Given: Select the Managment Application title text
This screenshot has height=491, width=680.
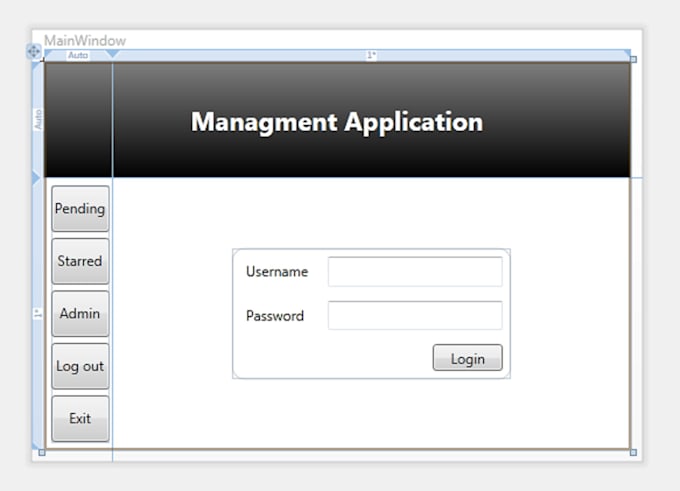Looking at the screenshot, I should click(x=337, y=122).
